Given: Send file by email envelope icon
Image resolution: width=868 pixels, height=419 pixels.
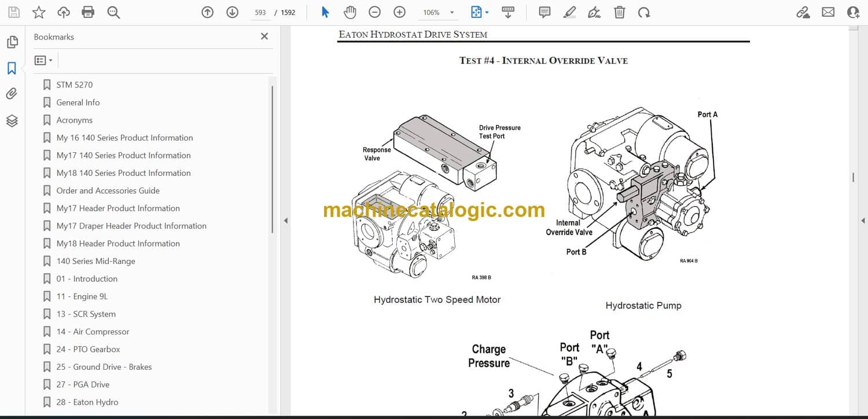Looking at the screenshot, I should tap(828, 12).
